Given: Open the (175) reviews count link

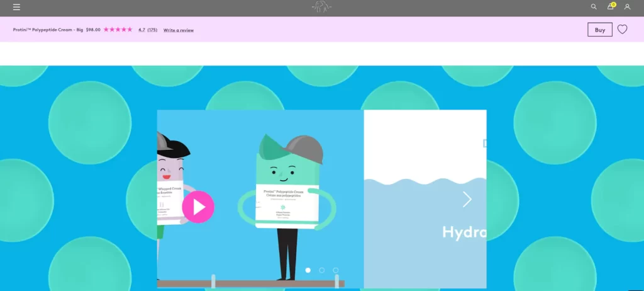Looking at the screenshot, I should (x=152, y=30).
